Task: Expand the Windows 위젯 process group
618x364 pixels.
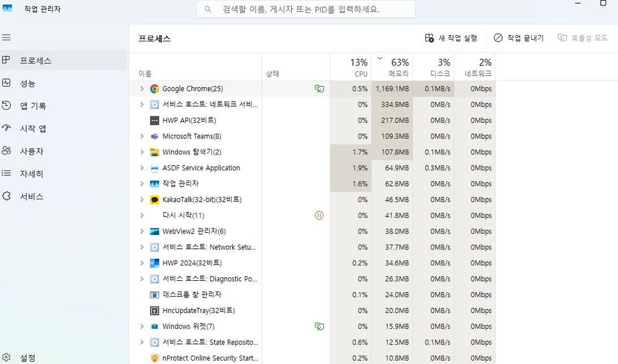Action: [141, 326]
